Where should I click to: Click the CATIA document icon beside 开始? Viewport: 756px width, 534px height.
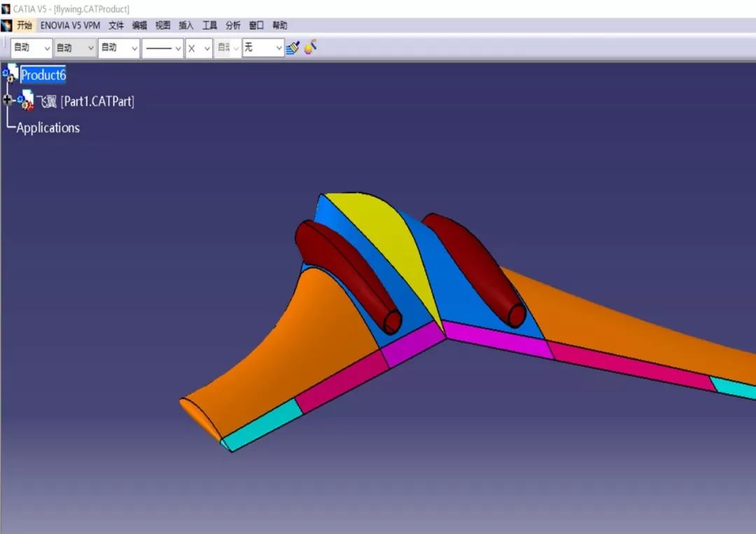(x=7, y=26)
